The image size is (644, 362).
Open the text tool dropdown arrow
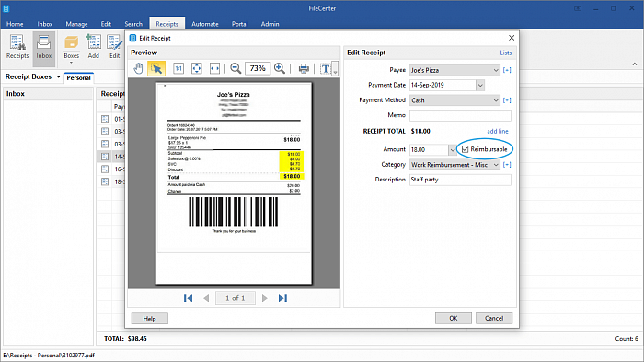point(335,68)
